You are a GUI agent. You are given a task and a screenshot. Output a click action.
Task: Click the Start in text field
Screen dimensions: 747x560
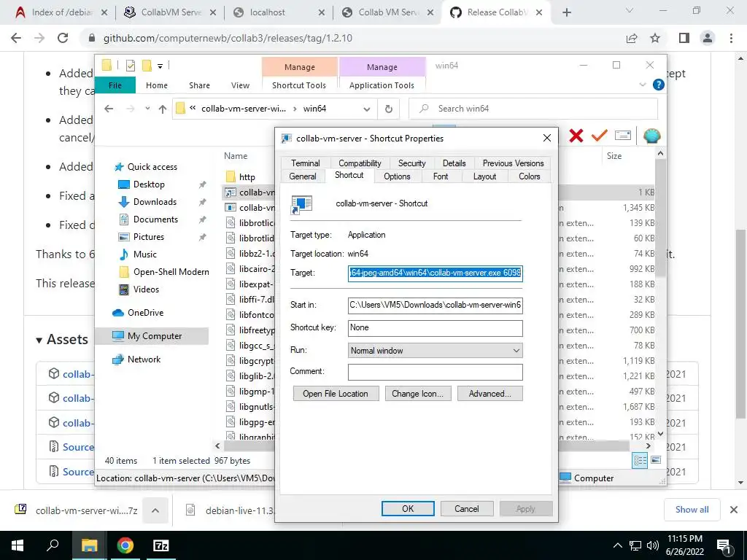click(435, 306)
